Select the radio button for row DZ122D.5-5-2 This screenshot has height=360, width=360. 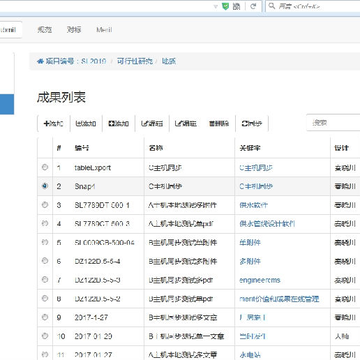[x=45, y=298]
